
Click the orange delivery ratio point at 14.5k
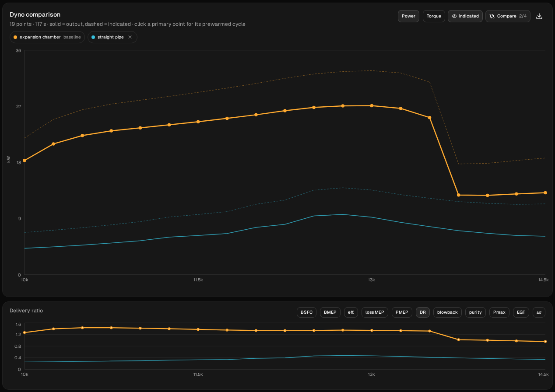click(x=545, y=342)
